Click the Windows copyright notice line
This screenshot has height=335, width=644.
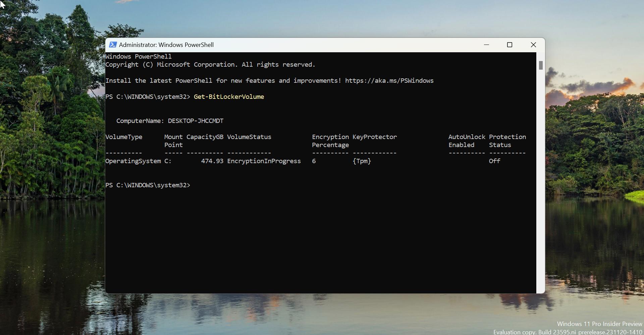(210, 65)
